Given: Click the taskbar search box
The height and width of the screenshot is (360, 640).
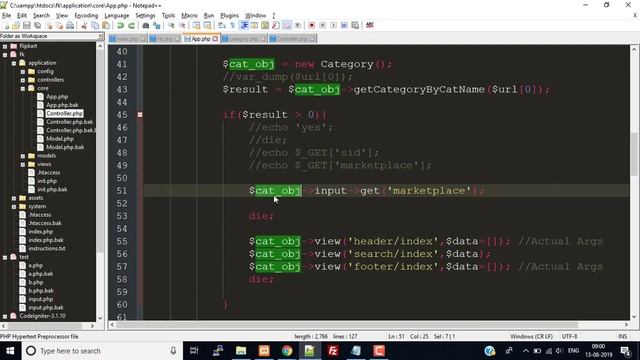Looking at the screenshot, I should (x=102, y=351).
